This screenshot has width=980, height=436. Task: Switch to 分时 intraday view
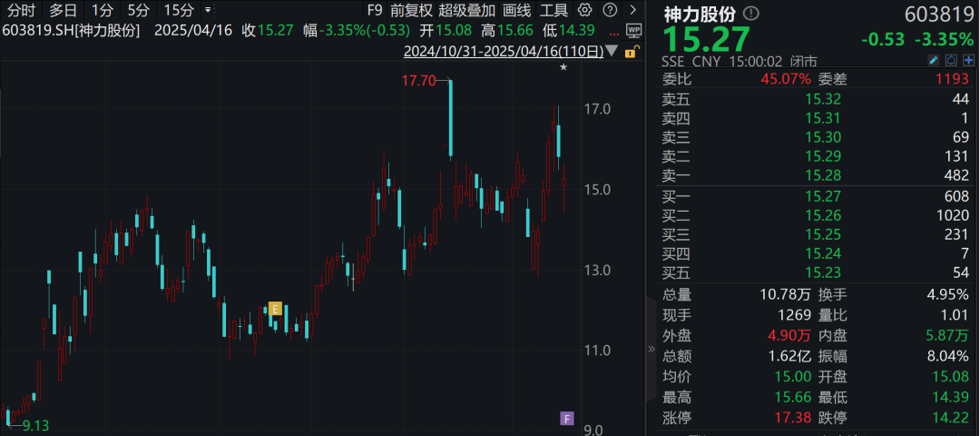coord(21,10)
